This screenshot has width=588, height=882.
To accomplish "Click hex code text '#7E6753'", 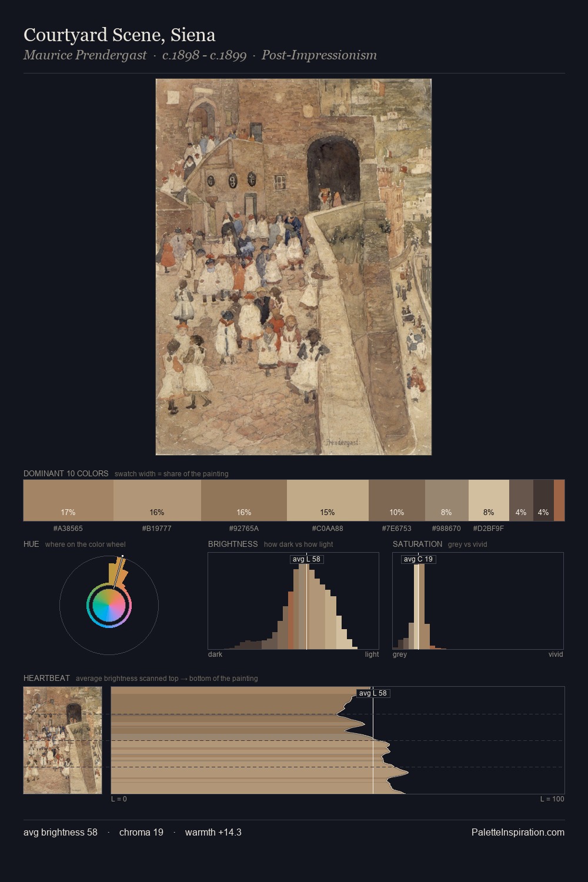I will [397, 529].
